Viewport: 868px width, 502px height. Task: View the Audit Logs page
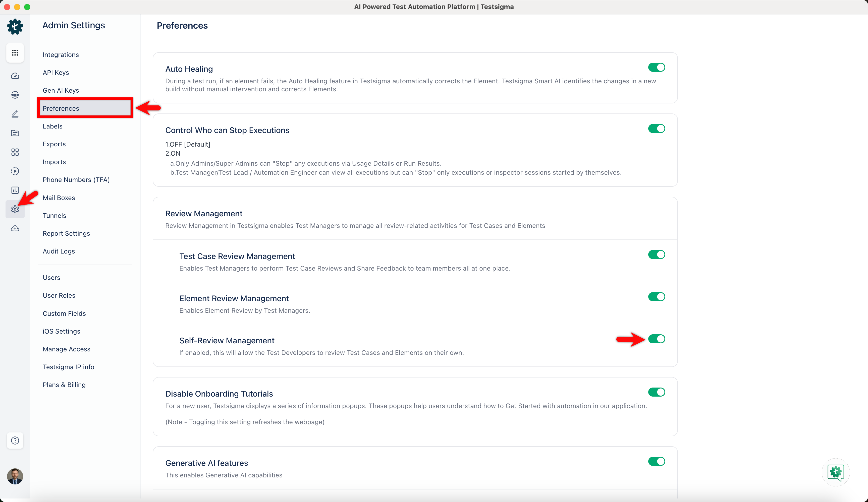pyautogui.click(x=59, y=251)
